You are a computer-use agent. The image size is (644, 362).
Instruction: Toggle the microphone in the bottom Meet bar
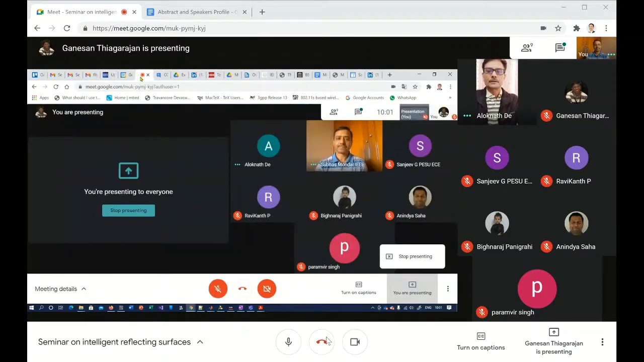288,342
